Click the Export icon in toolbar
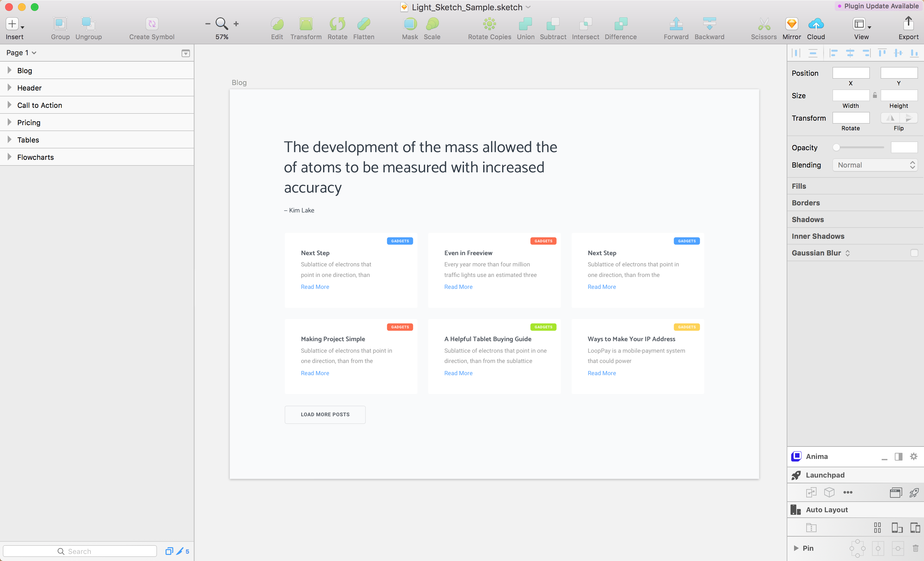 click(908, 24)
